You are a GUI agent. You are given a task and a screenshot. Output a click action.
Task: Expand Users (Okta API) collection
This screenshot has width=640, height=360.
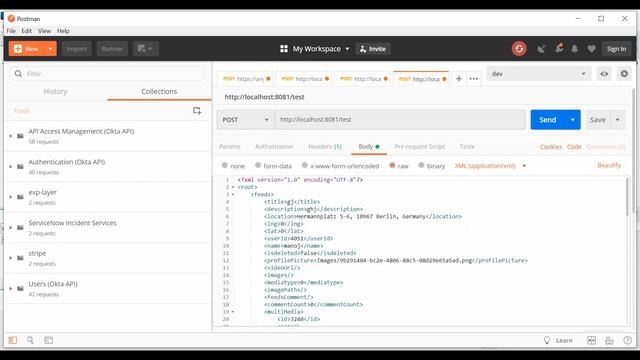coord(11,289)
